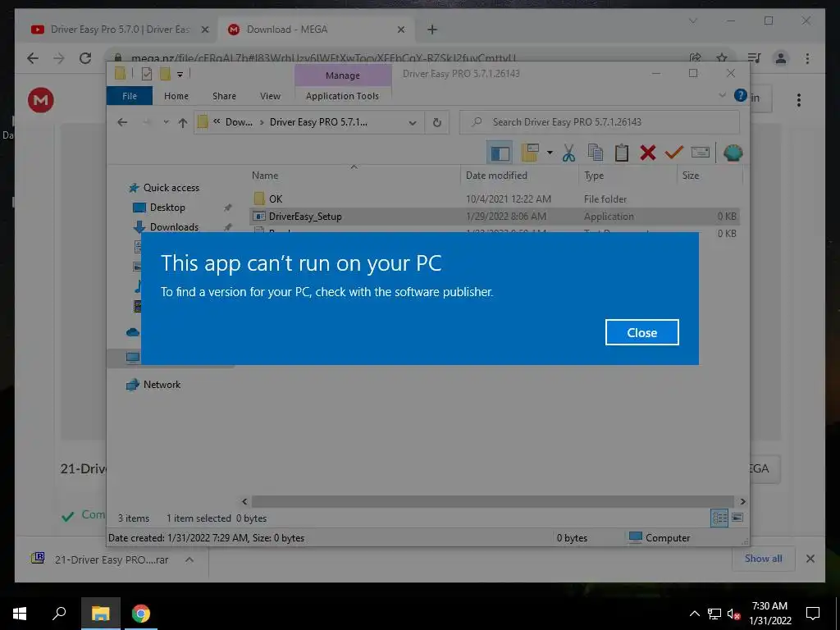The width and height of the screenshot is (840, 630).
Task: Click the Explorer horizontal scrollbar
Action: 492,501
